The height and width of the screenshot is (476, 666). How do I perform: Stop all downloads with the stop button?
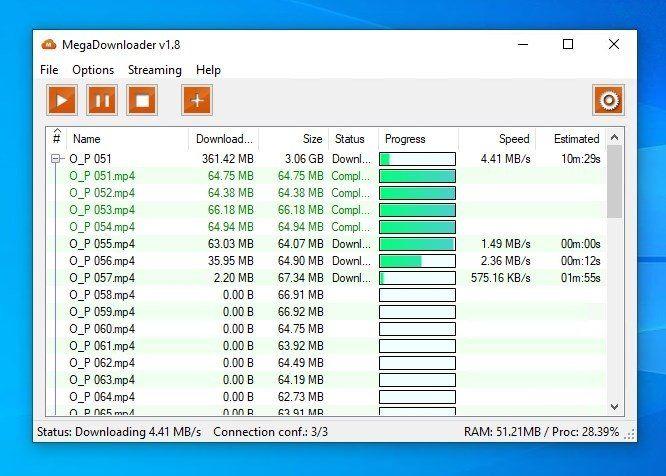click(x=142, y=100)
